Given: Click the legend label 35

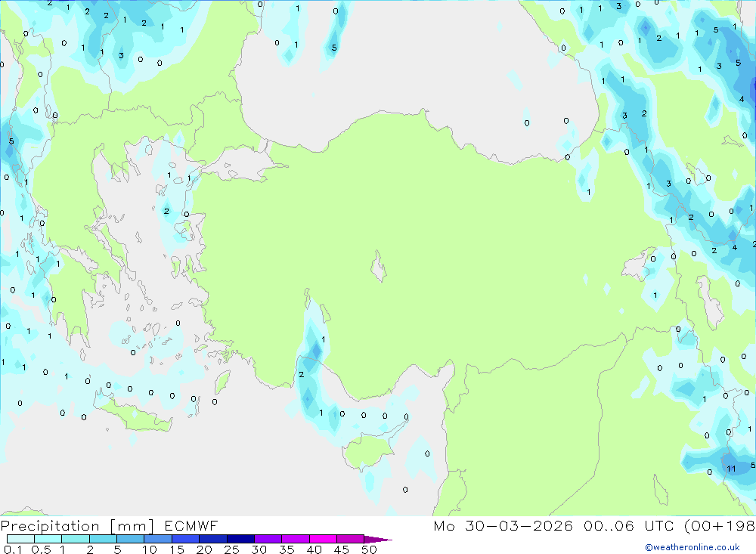Looking at the screenshot, I should [287, 549].
